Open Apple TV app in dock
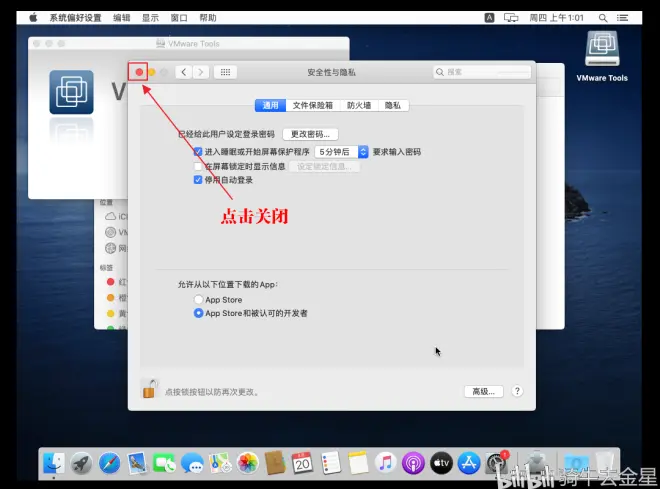 pos(441,463)
